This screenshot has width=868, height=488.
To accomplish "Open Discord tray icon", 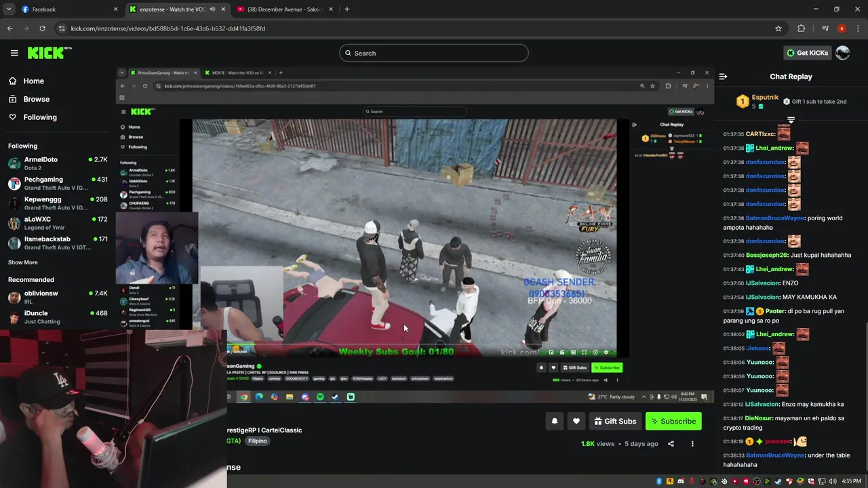I will (x=681, y=481).
